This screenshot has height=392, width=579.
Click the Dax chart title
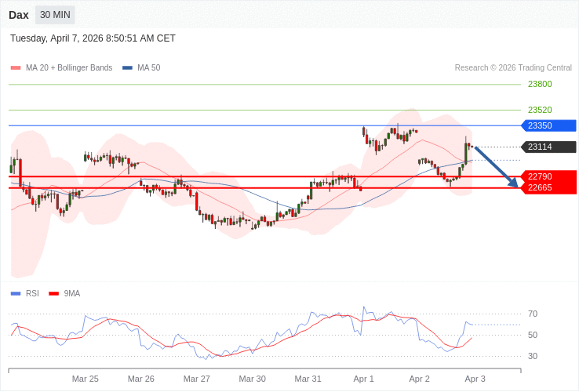tap(19, 15)
